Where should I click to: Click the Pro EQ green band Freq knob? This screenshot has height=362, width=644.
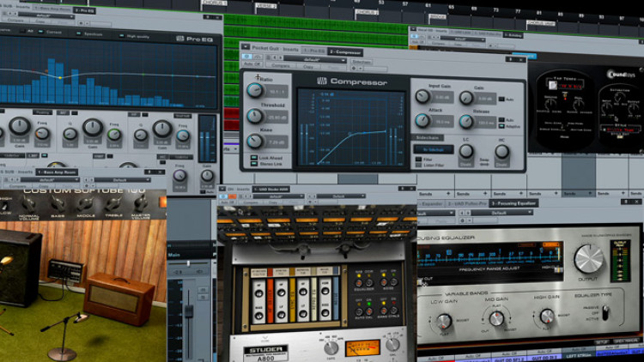pyautogui.click(x=114, y=134)
